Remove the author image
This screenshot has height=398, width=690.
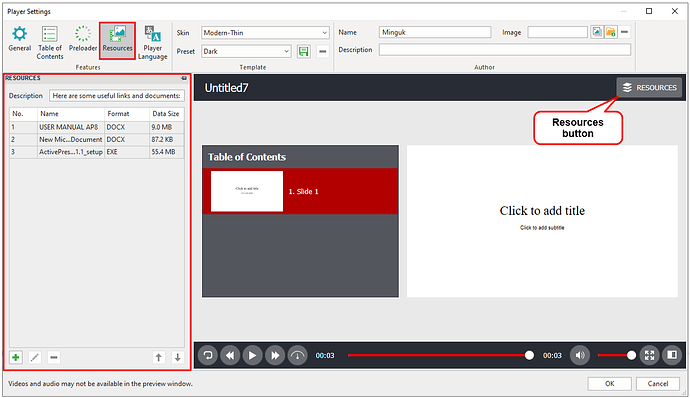(624, 32)
